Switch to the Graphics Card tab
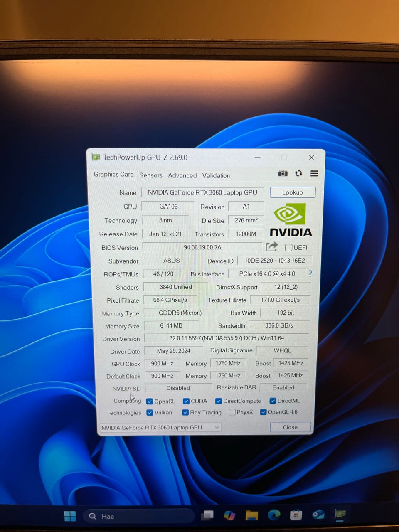The width and height of the screenshot is (399, 532). (x=113, y=174)
